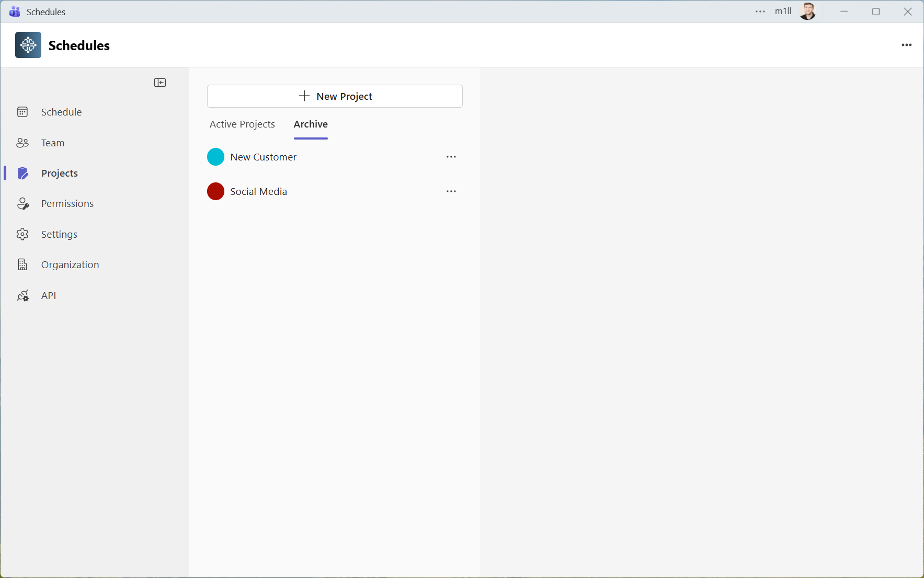Open the Social Media archived project
The height and width of the screenshot is (578, 924).
coord(258,192)
